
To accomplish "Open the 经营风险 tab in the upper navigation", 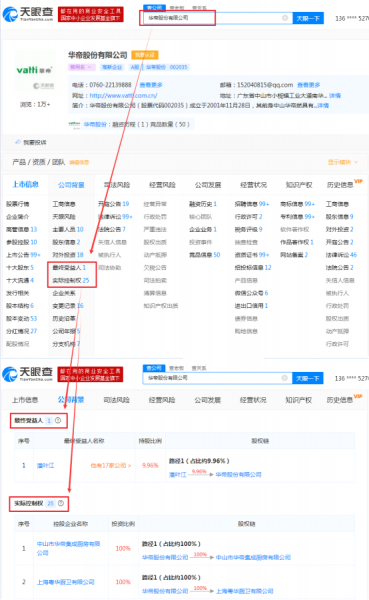I will point(162,185).
